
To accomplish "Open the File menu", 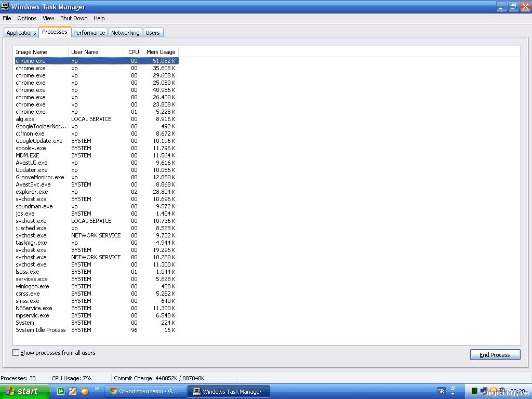I will pos(7,18).
